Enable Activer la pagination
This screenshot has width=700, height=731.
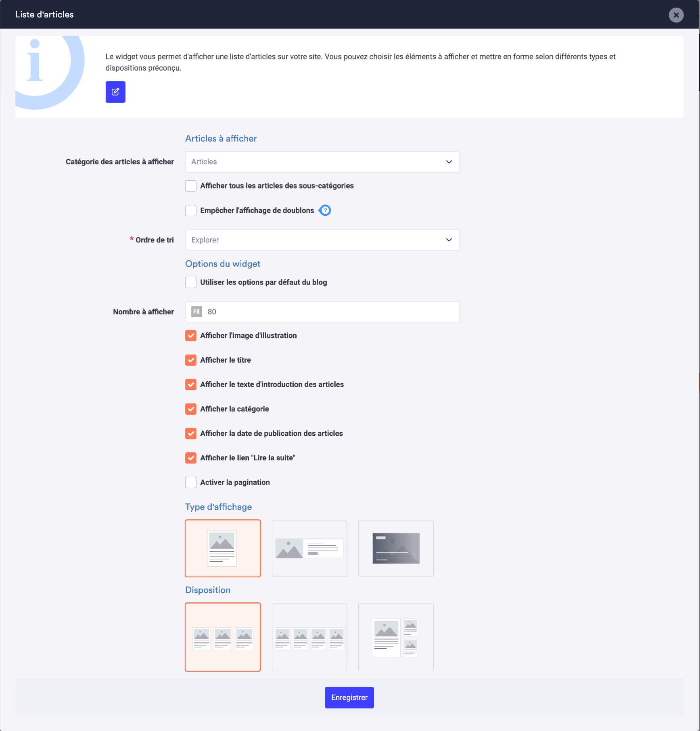pyautogui.click(x=191, y=482)
